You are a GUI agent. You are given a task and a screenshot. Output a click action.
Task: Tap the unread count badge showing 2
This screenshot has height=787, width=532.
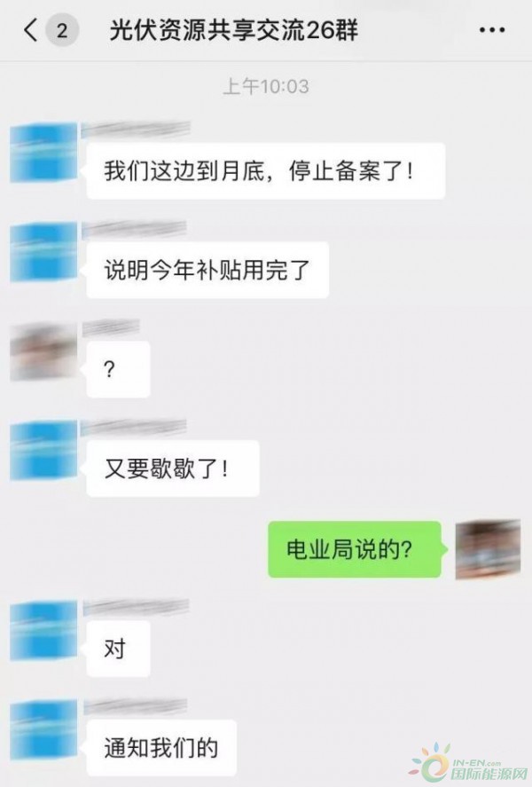coord(62,31)
